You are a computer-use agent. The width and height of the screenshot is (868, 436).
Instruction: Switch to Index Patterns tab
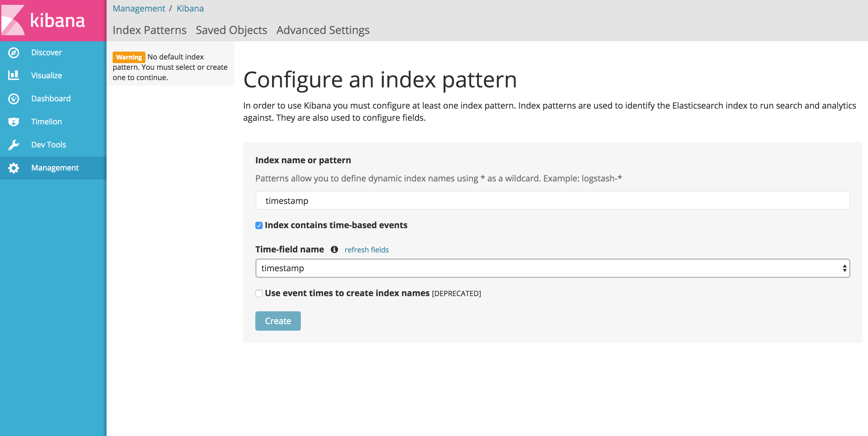(x=149, y=30)
